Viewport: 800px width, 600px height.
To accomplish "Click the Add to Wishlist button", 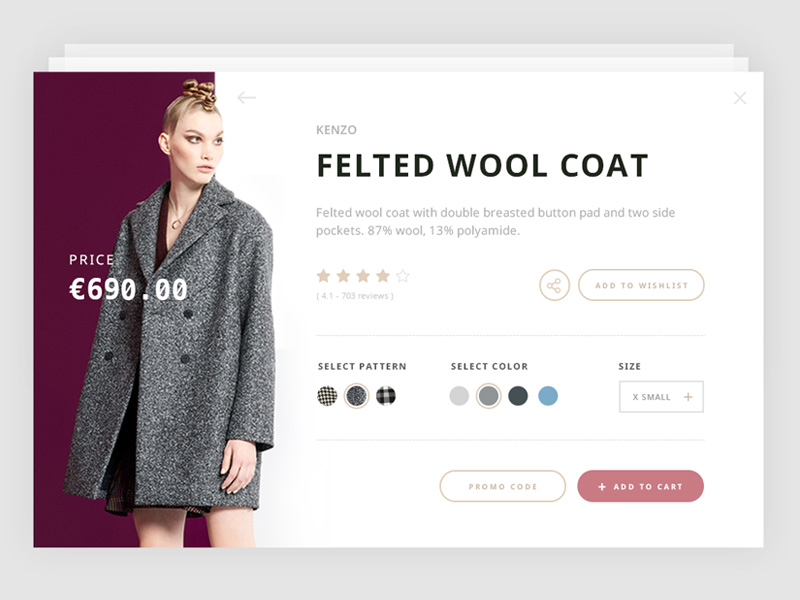I will [x=641, y=285].
